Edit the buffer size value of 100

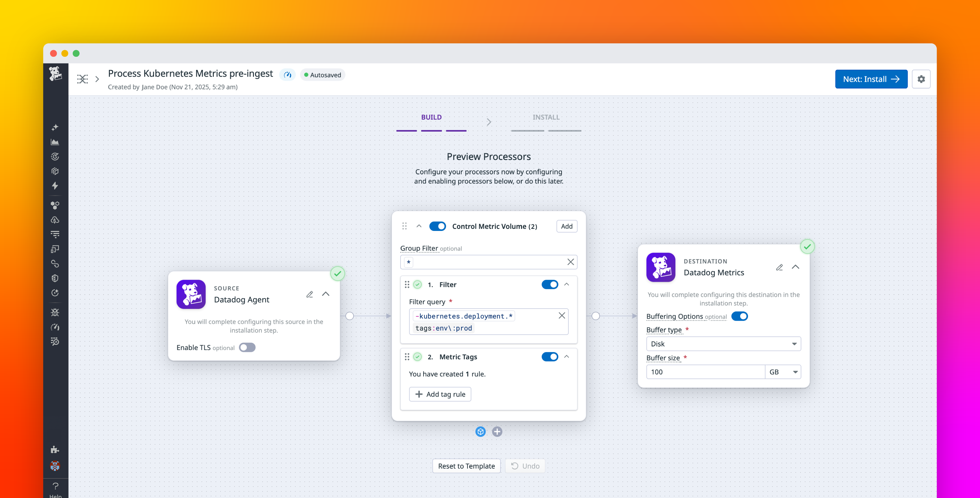[705, 372]
